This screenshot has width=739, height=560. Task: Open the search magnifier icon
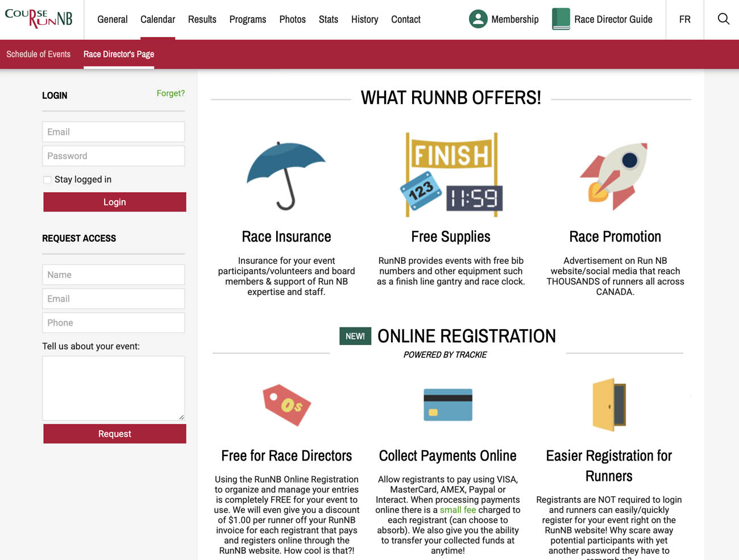[723, 19]
